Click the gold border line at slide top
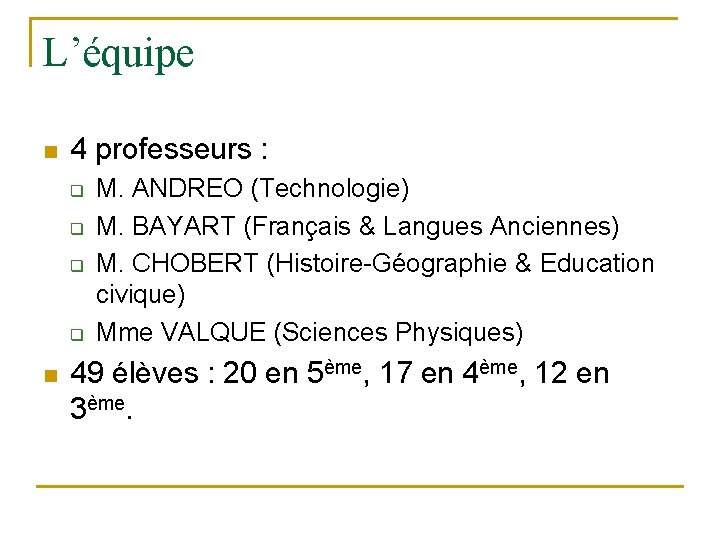The width and height of the screenshot is (720, 540). 354,19
